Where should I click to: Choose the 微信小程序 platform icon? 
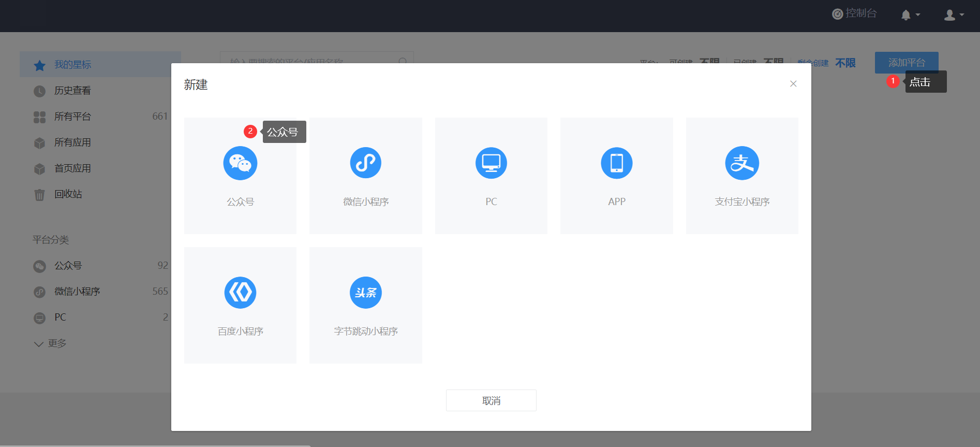(366, 163)
